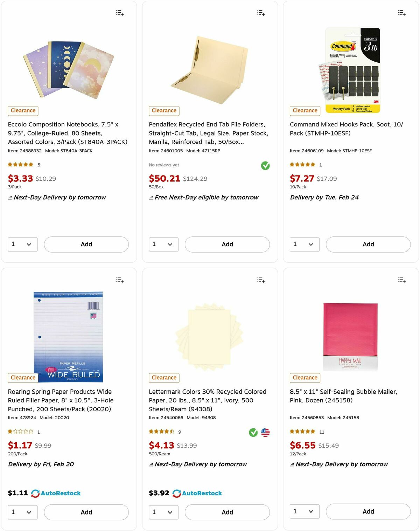Open quantity dropdown for pink bubble mailer
This screenshot has width=420, height=531.
304,511
